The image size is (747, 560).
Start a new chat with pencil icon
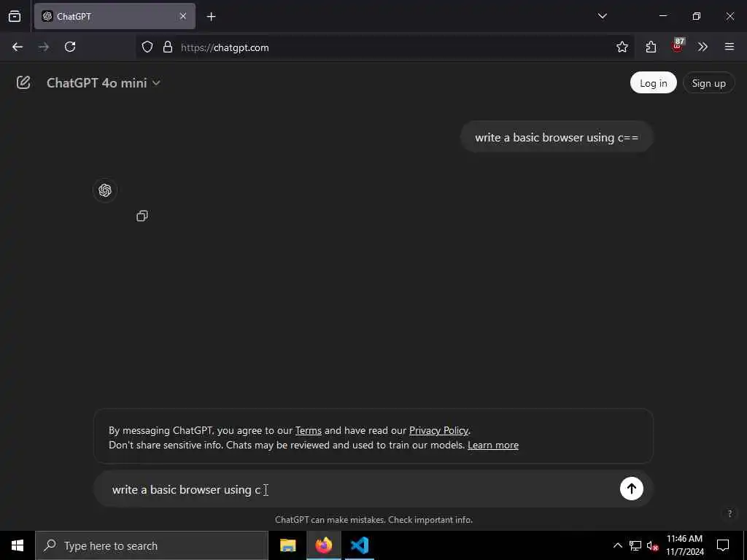(x=23, y=83)
